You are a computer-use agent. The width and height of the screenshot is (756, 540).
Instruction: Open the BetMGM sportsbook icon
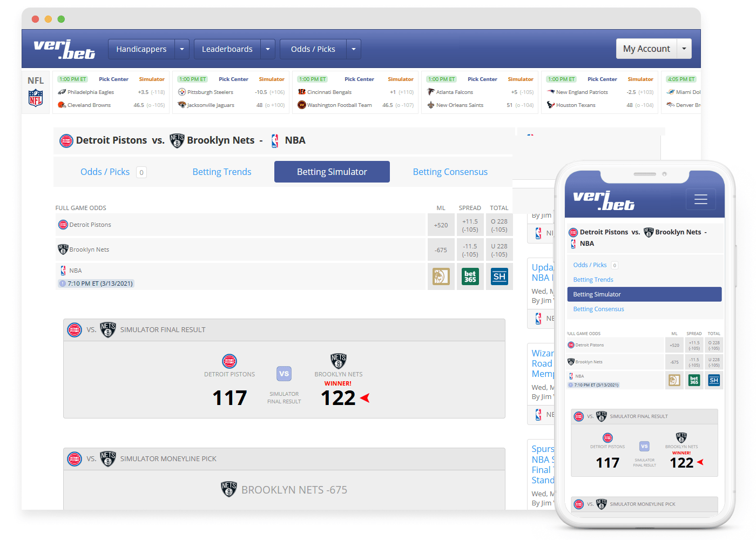[x=441, y=276]
